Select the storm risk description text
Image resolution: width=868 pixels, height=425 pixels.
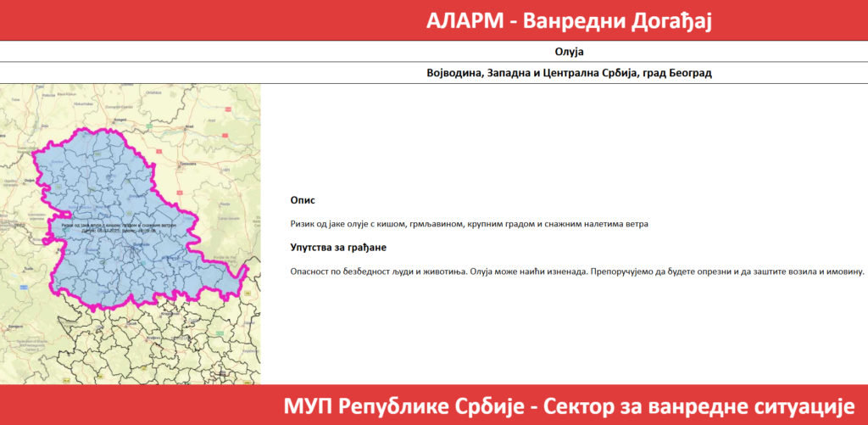pyautogui.click(x=469, y=225)
